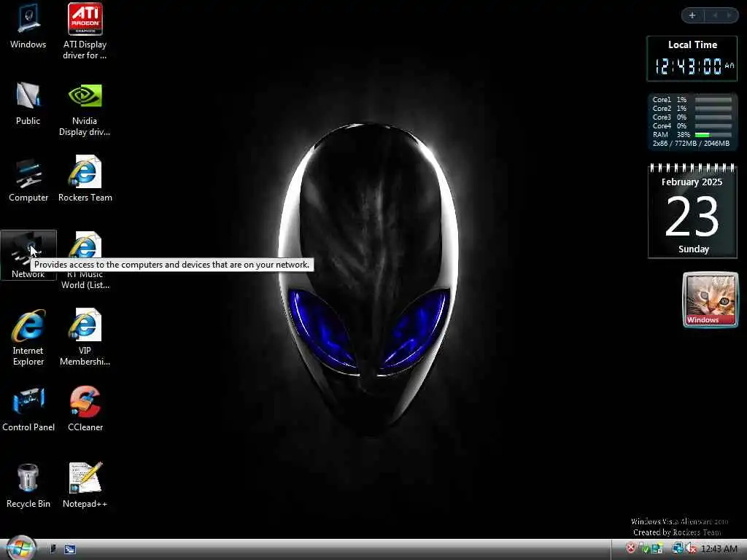Open the Start menu orb
The width and height of the screenshot is (747, 560).
point(20,548)
